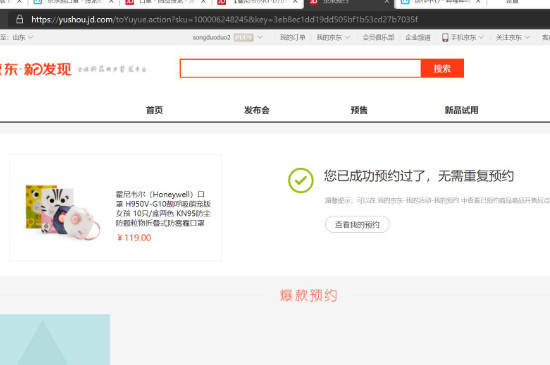550x365 pixels.
Task: Click the phone icon for 手机京东
Action: click(x=445, y=37)
